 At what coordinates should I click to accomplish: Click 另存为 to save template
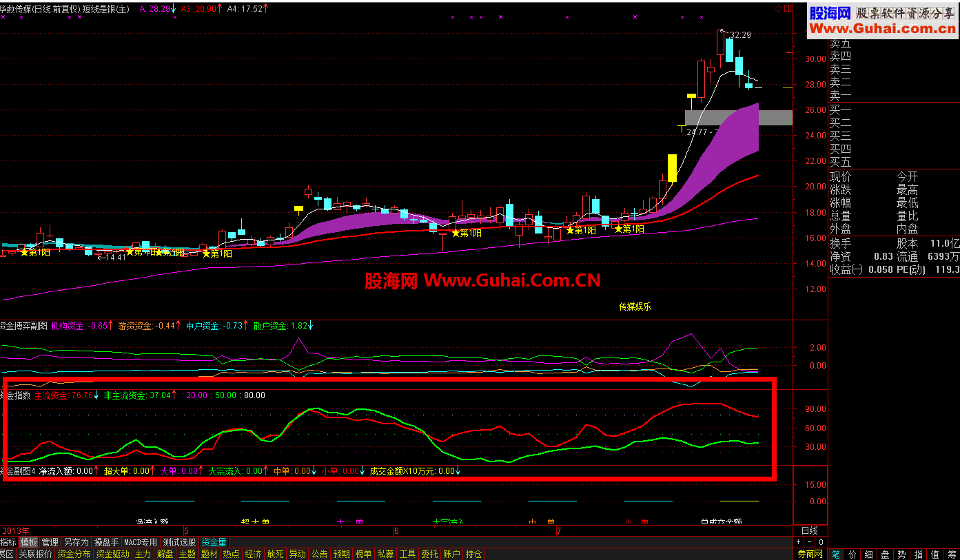pyautogui.click(x=76, y=543)
